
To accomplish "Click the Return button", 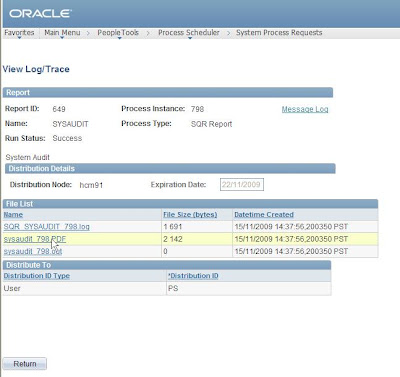I will [25, 364].
